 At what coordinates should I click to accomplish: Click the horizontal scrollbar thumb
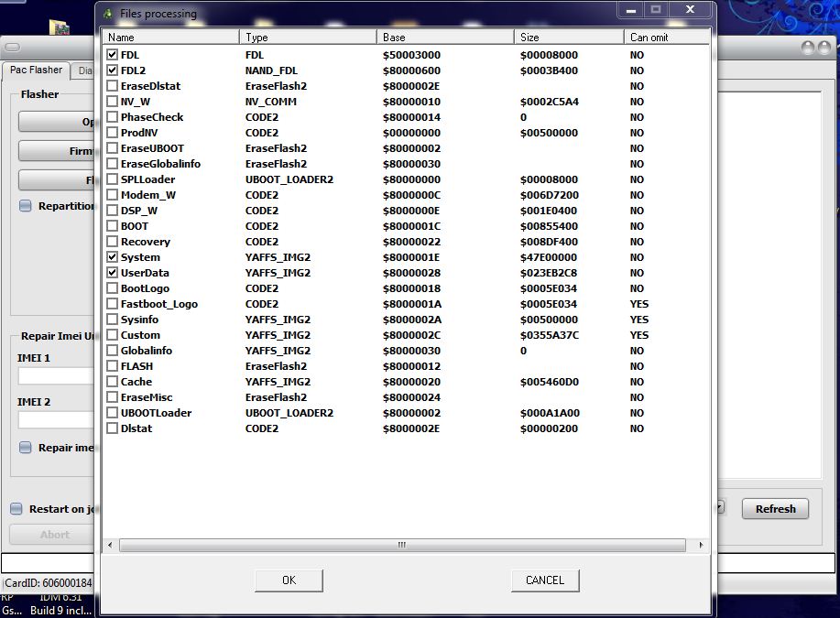click(402, 545)
